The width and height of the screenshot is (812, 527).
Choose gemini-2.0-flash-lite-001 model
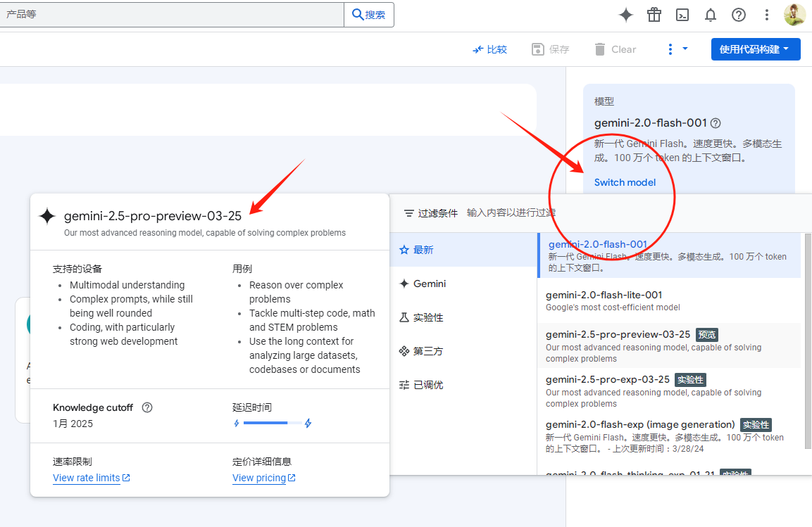pyautogui.click(x=669, y=300)
